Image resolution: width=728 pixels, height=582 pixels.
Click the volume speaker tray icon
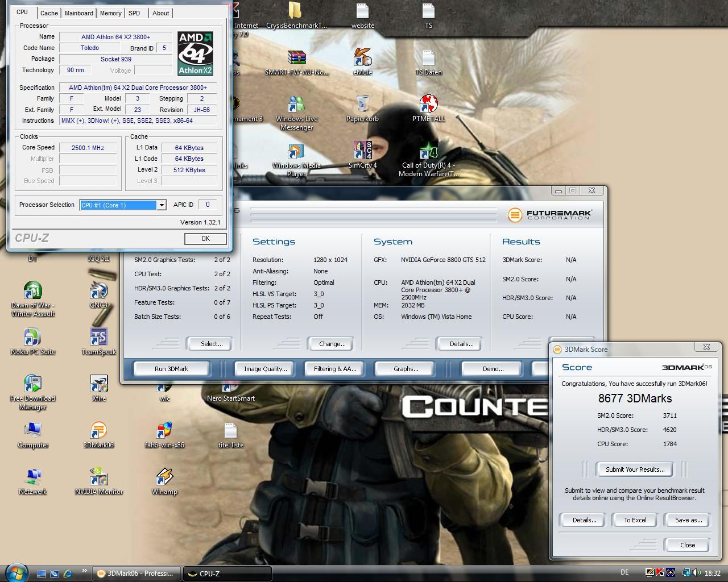click(x=696, y=573)
